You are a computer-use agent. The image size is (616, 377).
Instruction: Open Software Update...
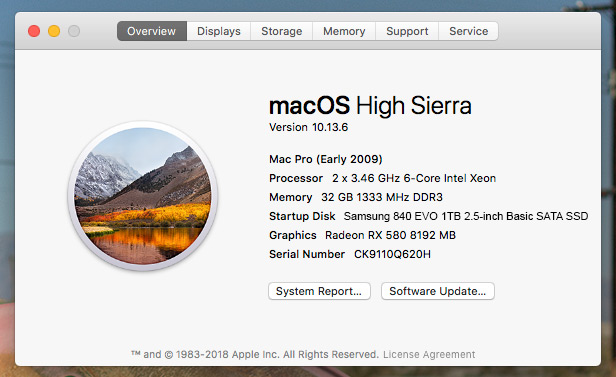pyautogui.click(x=438, y=291)
